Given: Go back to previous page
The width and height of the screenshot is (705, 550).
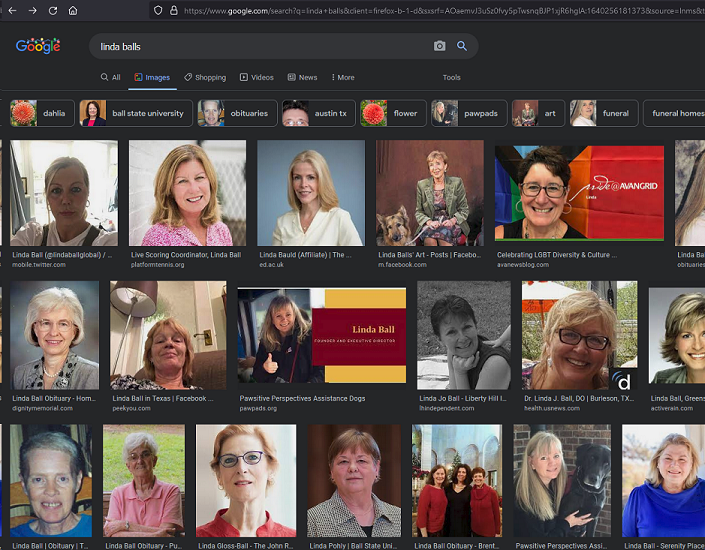Looking at the screenshot, I should 13,10.
